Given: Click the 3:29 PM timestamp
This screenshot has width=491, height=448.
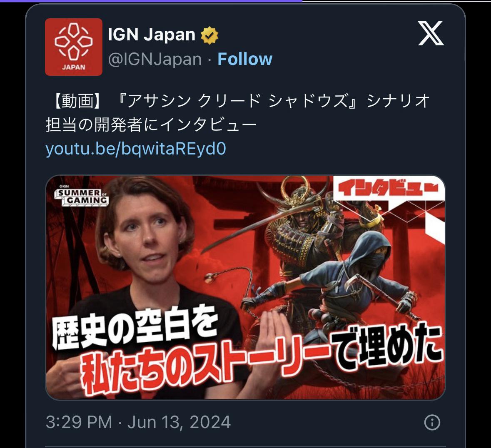Looking at the screenshot, I should click(x=79, y=422).
